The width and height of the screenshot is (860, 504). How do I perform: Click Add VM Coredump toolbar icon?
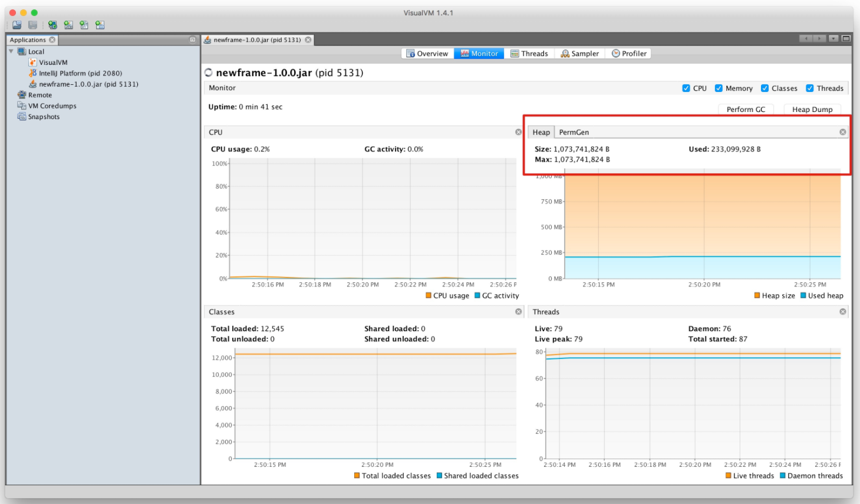click(x=84, y=25)
